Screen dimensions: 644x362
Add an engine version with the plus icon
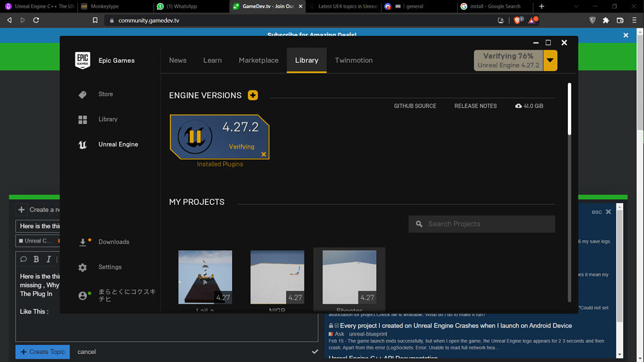pyautogui.click(x=253, y=95)
